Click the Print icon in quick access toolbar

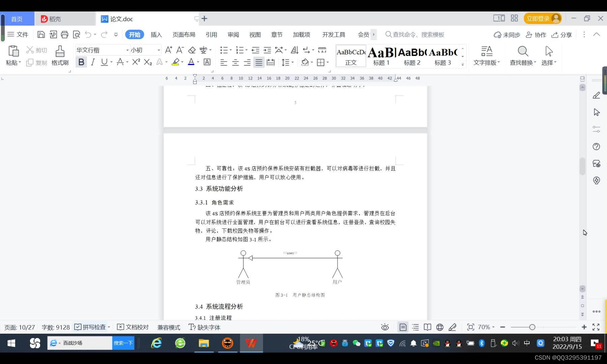tap(64, 34)
